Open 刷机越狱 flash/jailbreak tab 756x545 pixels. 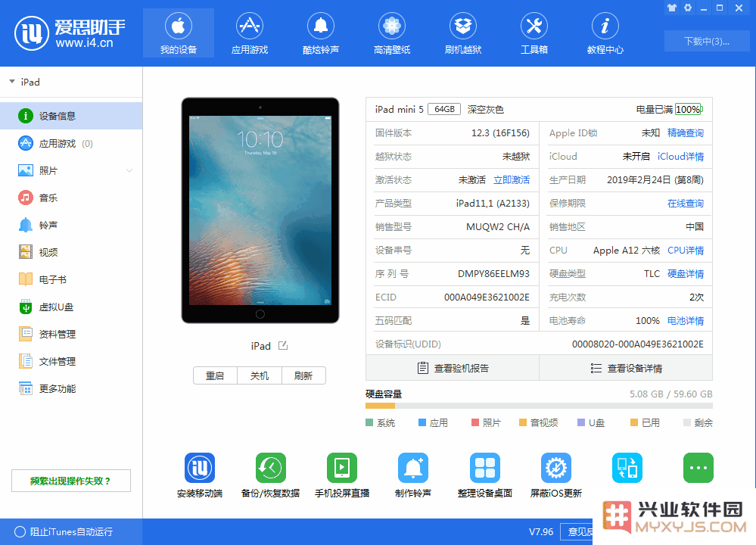463,33
